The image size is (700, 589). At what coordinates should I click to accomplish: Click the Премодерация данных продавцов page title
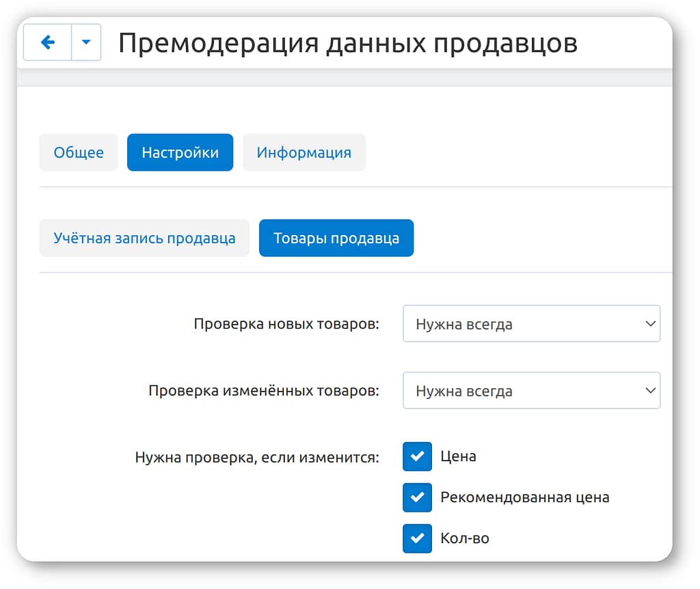click(347, 43)
